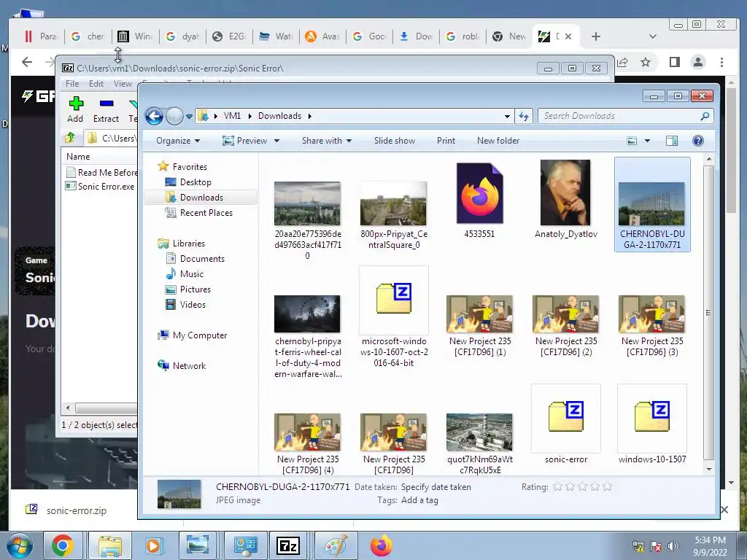This screenshot has width=747, height=560.
Task: Set rating to one star
Action: coord(557,486)
